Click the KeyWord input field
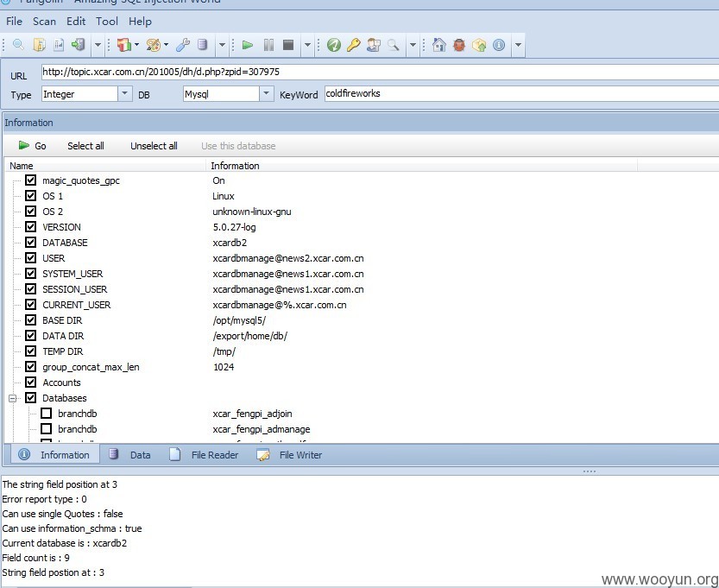The height and width of the screenshot is (588, 719). click(521, 93)
